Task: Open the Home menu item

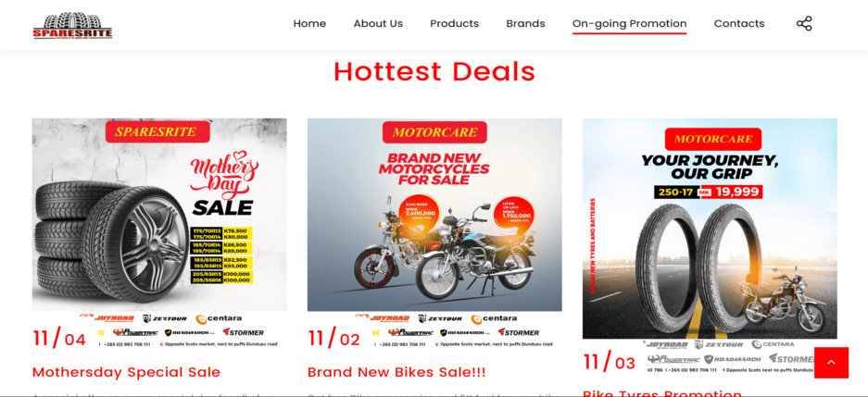Action: 309,24
